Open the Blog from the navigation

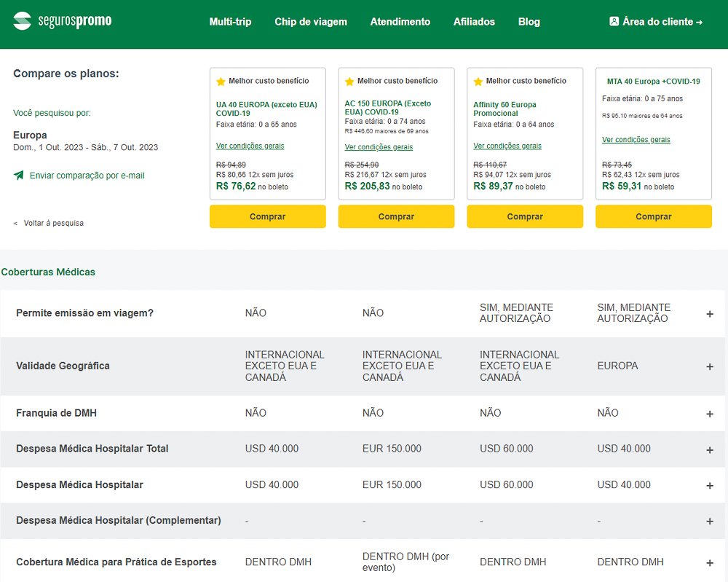[x=529, y=22]
